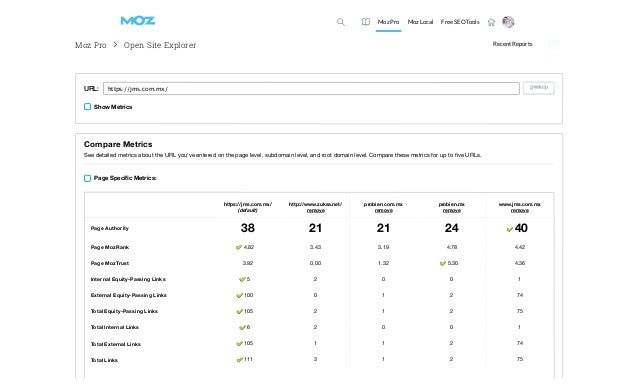Viewport: 638px width, 388px height.
Task: Click the Compare Metrics heading
Action: tap(118, 144)
